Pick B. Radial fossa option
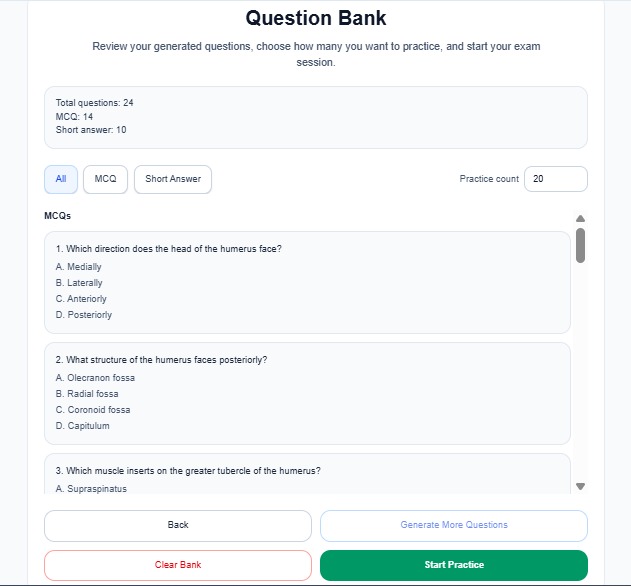Screen dimensions: 631x586 pos(87,394)
